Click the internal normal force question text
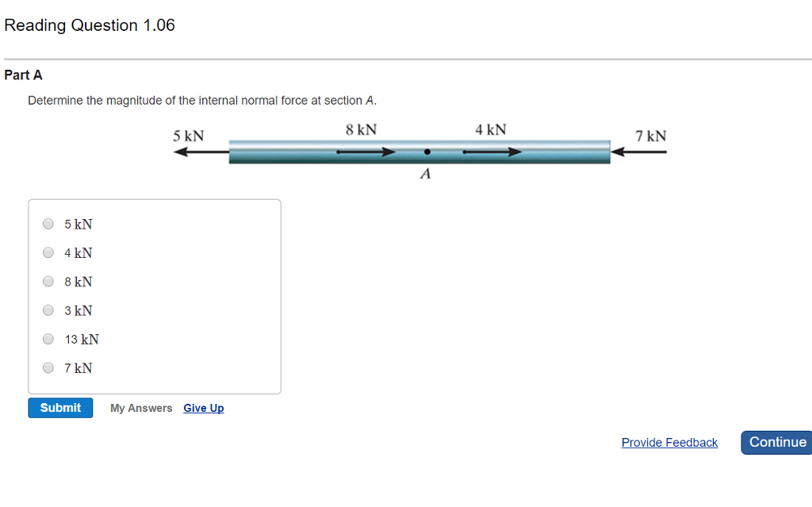 click(202, 101)
